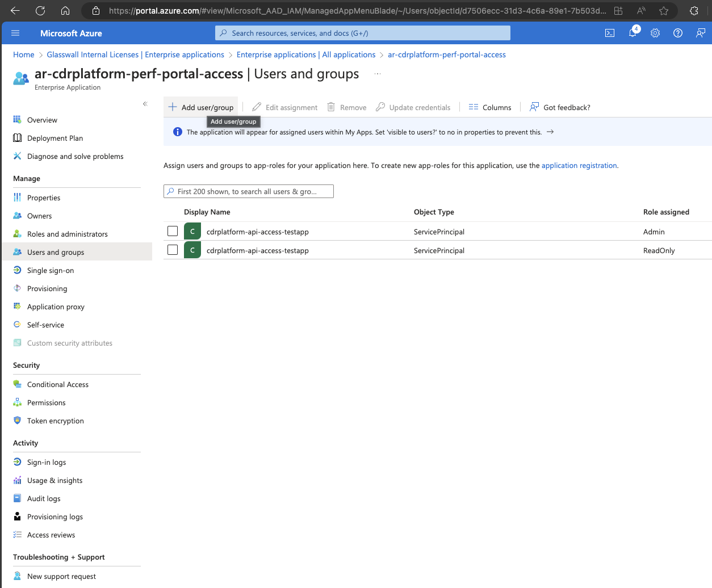Sort by Role assigned column header

(x=666, y=212)
